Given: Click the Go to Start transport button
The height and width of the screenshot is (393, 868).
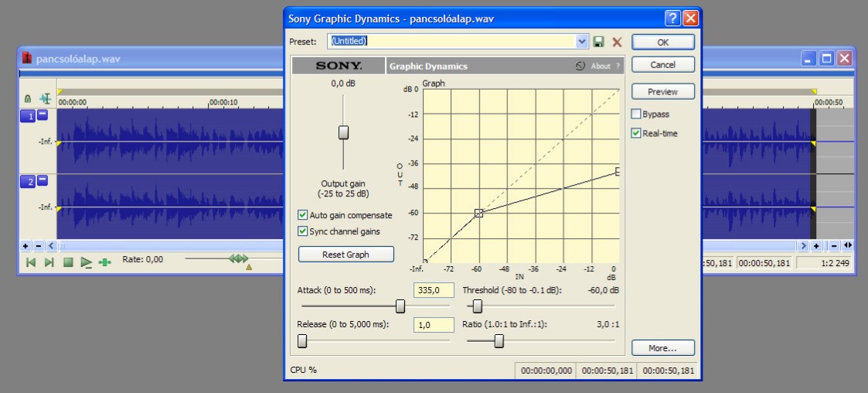Looking at the screenshot, I should tap(31, 262).
